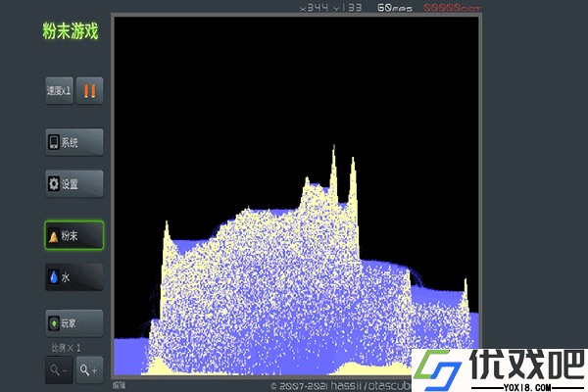Click the 粉末游戏 title logo
Screen dimensions: 588x392
coord(71,30)
